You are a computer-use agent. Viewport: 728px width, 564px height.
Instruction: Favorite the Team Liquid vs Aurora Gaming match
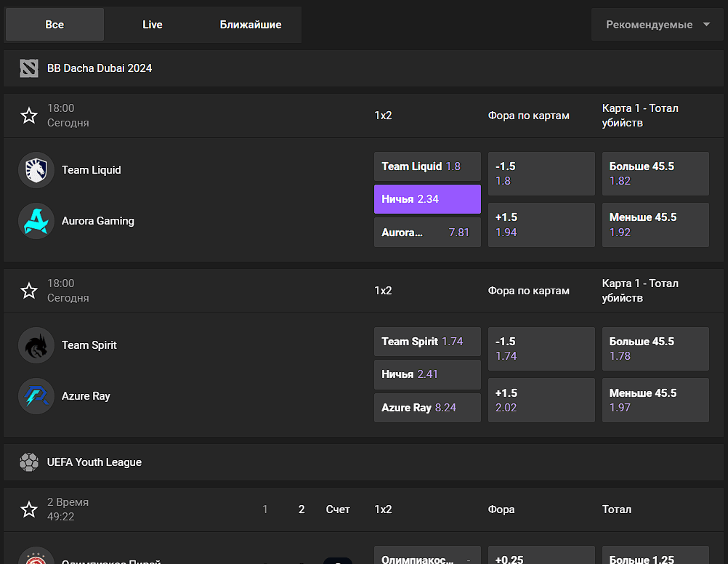[29, 116]
